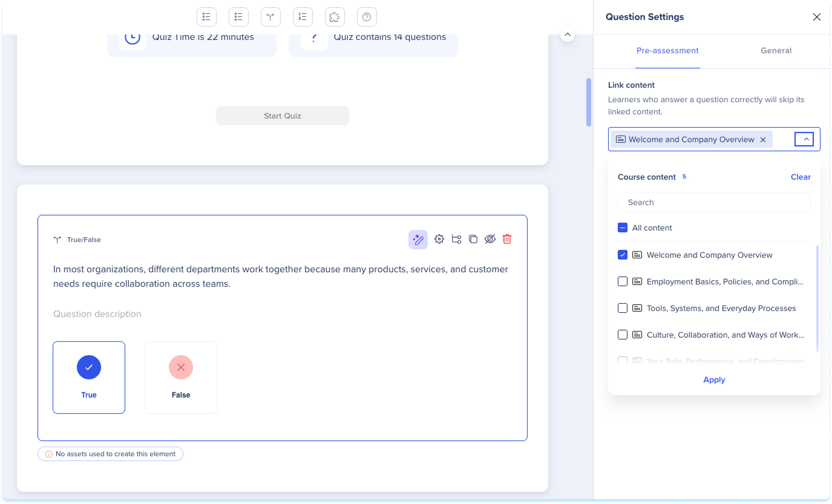Click the Link content heading
Image resolution: width=832 pixels, height=504 pixels.
pyautogui.click(x=631, y=85)
